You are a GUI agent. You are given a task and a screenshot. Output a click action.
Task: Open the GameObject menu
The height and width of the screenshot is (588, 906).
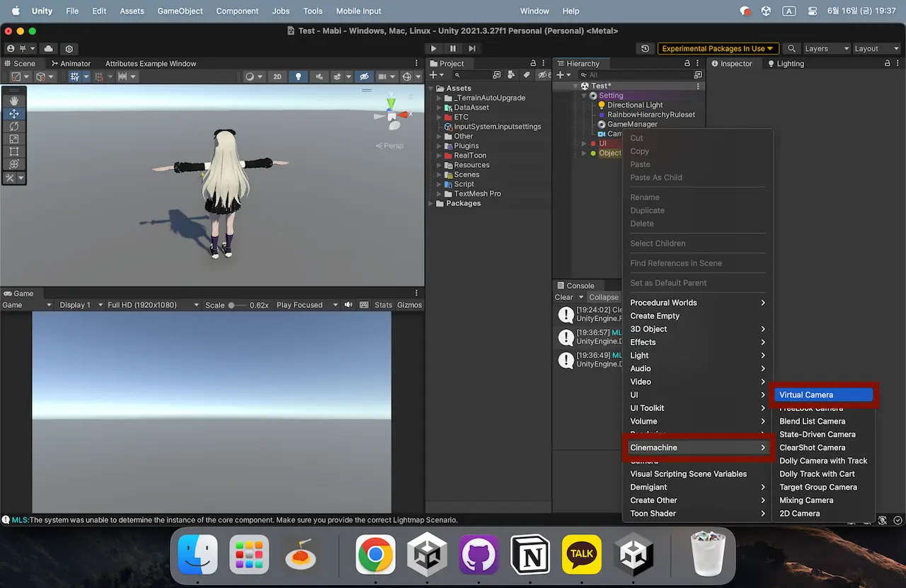(x=180, y=11)
